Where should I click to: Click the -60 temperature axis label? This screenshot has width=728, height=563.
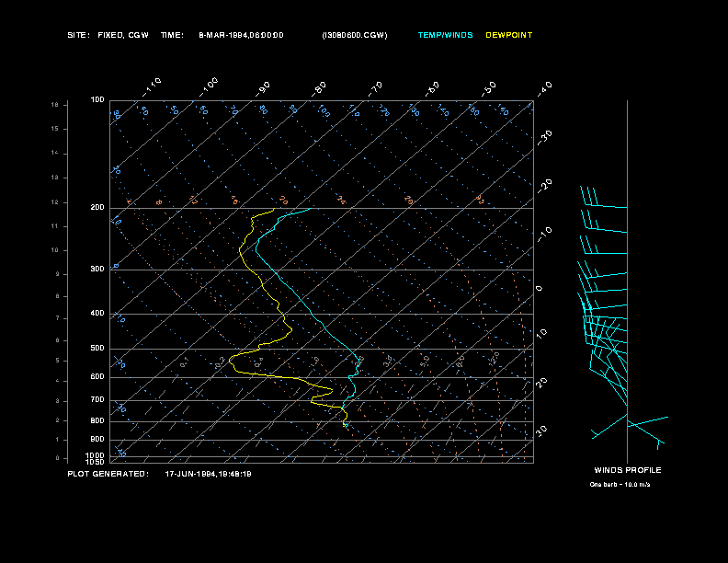pos(432,89)
